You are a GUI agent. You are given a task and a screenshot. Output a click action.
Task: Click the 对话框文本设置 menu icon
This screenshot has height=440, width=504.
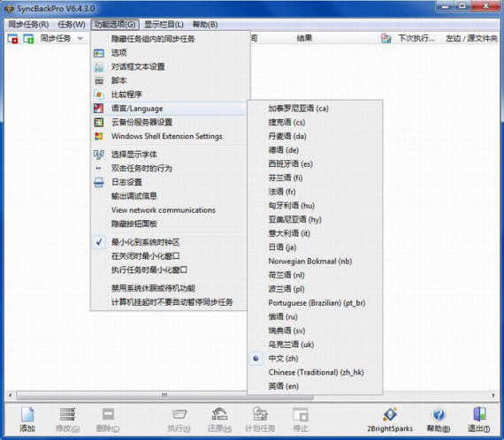[x=99, y=67]
